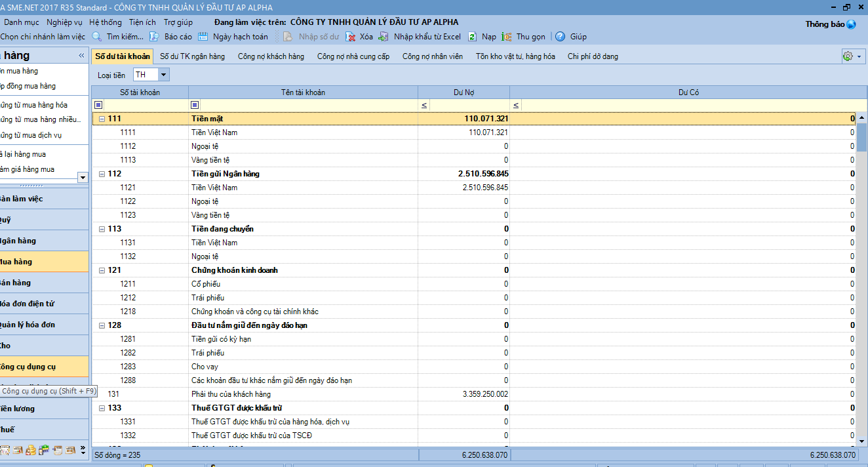
Task: Open the Quản lý hóa đơn module
Action: (x=44, y=325)
